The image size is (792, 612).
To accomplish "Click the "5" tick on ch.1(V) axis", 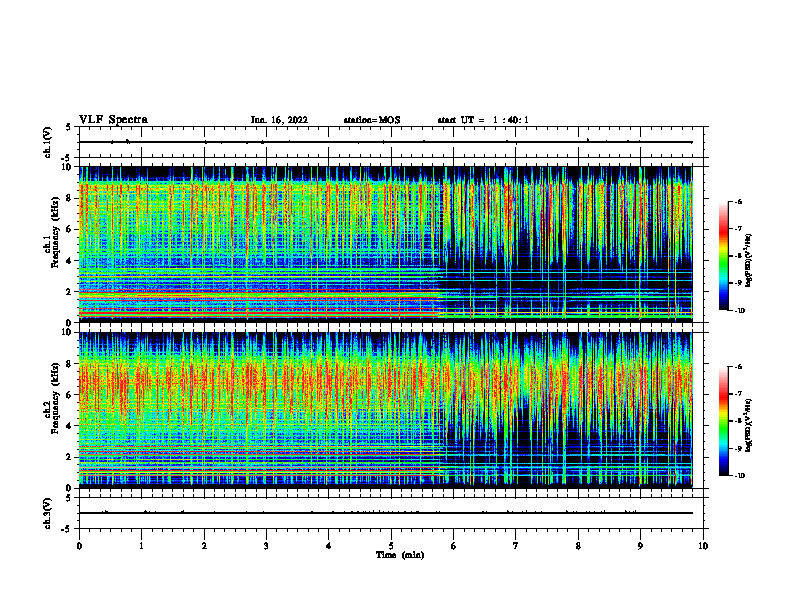I will (69, 127).
